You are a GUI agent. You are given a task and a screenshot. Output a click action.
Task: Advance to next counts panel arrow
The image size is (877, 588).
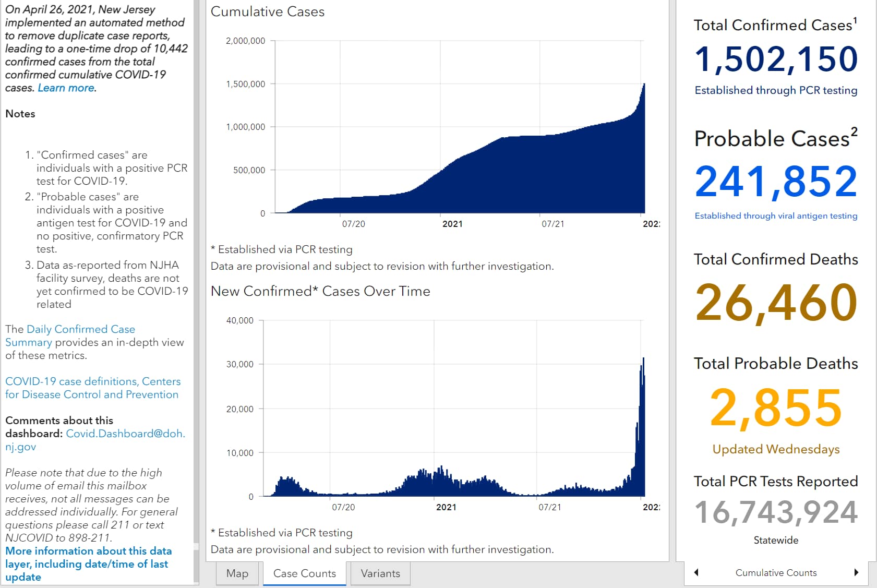click(856, 572)
